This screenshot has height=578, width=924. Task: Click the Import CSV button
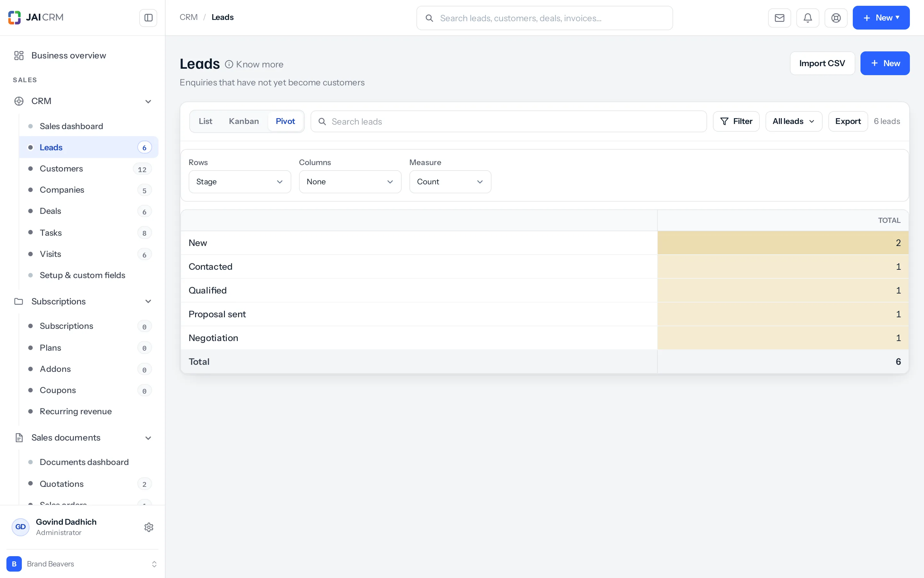pos(822,63)
